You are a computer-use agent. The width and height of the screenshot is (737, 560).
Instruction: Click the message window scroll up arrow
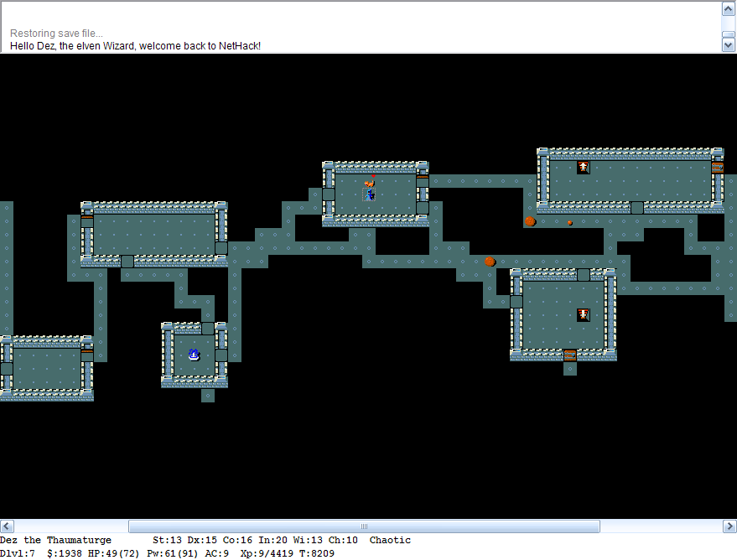pos(728,9)
